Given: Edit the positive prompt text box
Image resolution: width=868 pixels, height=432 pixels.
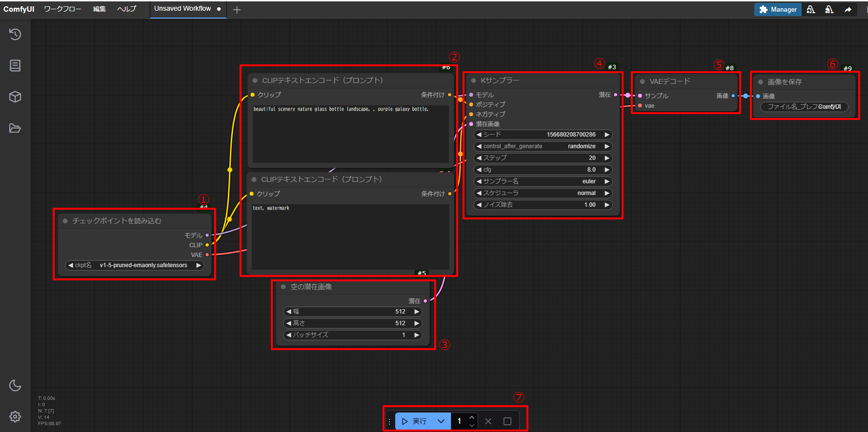Looking at the screenshot, I should 350,134.
